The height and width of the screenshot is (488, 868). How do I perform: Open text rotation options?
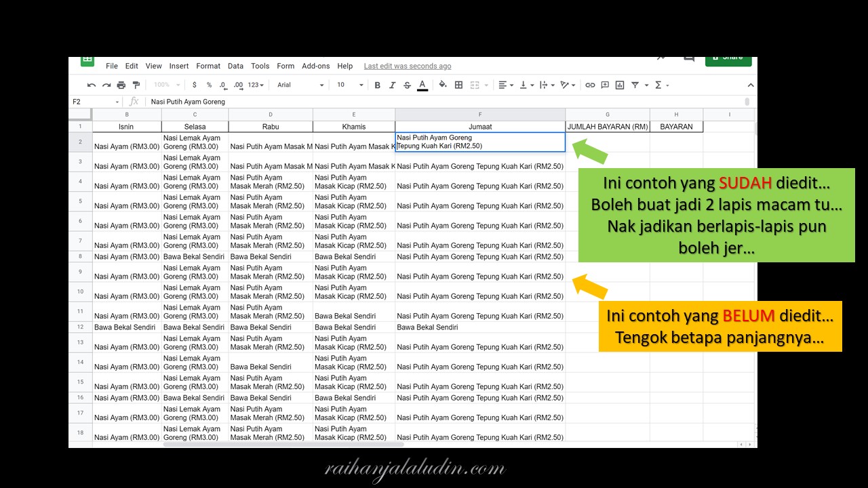click(x=568, y=85)
